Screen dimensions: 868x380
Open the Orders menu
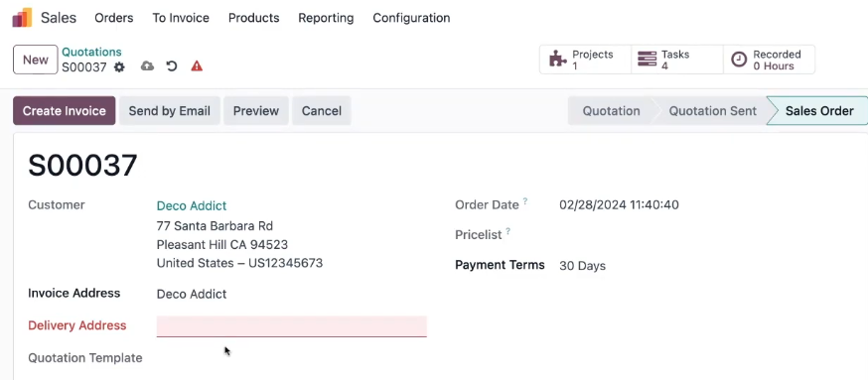point(114,18)
